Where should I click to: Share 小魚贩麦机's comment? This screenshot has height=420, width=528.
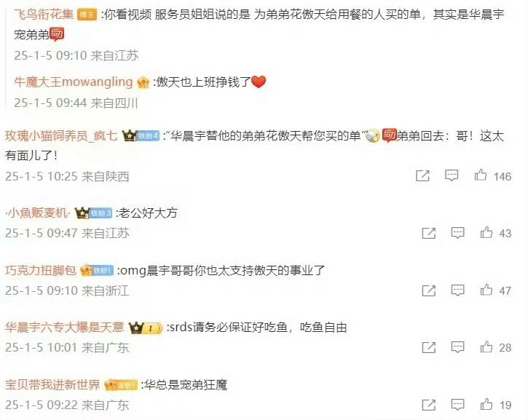click(x=429, y=233)
